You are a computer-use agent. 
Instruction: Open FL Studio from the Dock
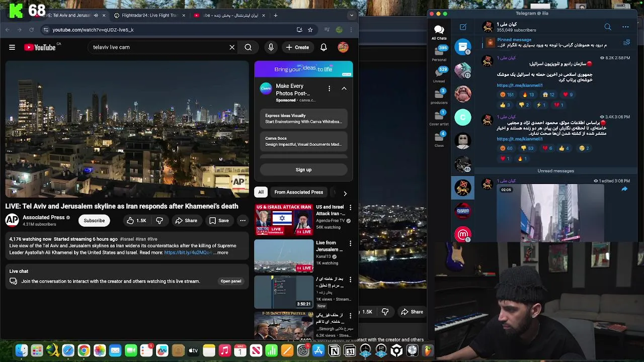[x=428, y=350]
